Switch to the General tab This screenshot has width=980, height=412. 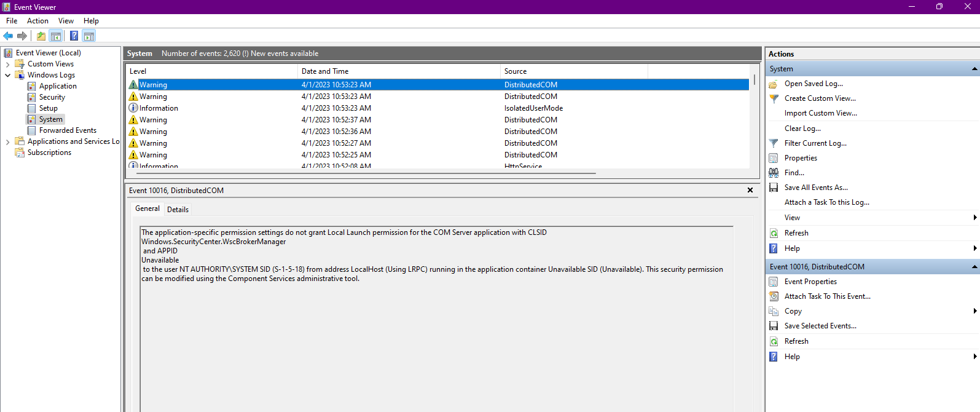(147, 208)
